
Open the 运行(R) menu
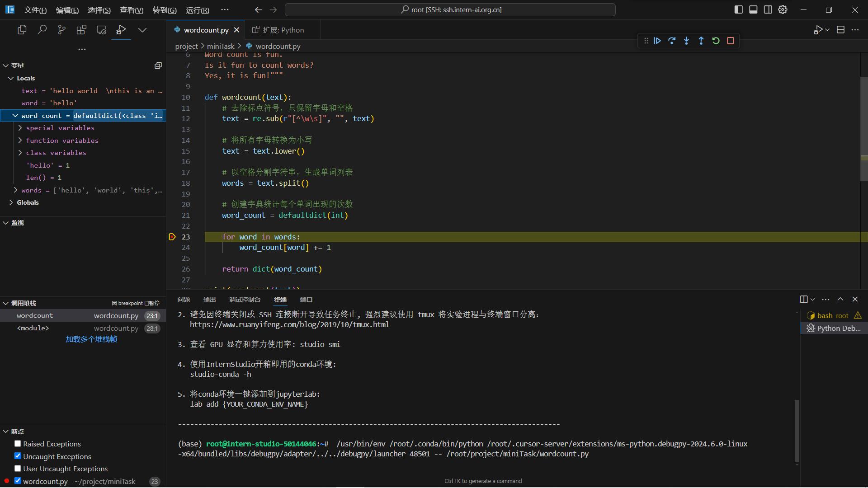[x=198, y=10]
